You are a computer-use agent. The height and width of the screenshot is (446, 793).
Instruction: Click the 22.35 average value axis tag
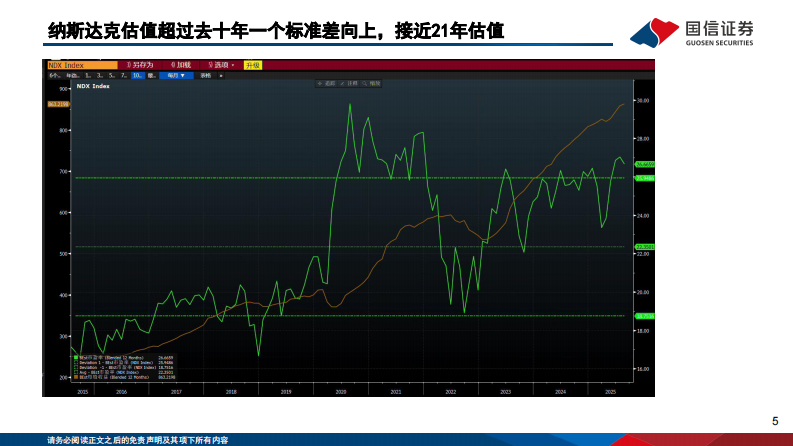[x=644, y=246]
